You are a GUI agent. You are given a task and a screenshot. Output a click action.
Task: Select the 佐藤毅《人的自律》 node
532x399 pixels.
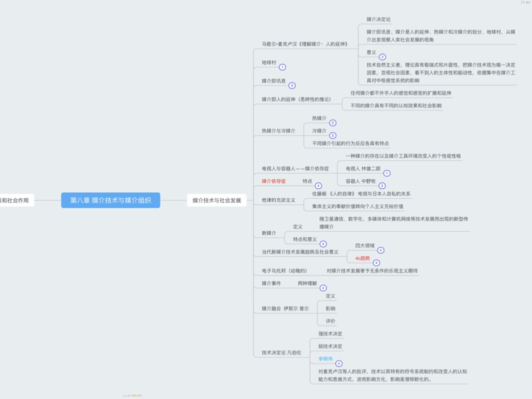pos(361,194)
